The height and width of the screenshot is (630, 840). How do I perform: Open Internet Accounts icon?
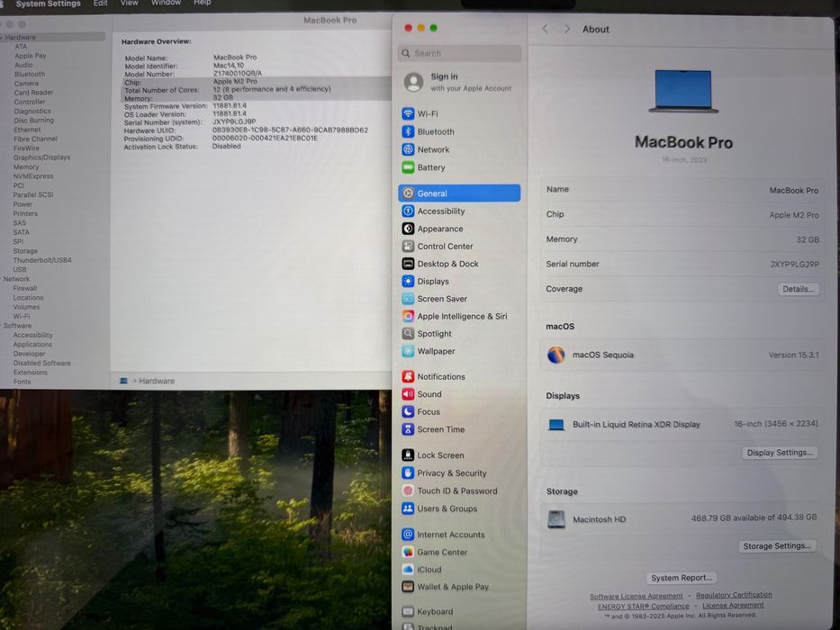point(408,534)
